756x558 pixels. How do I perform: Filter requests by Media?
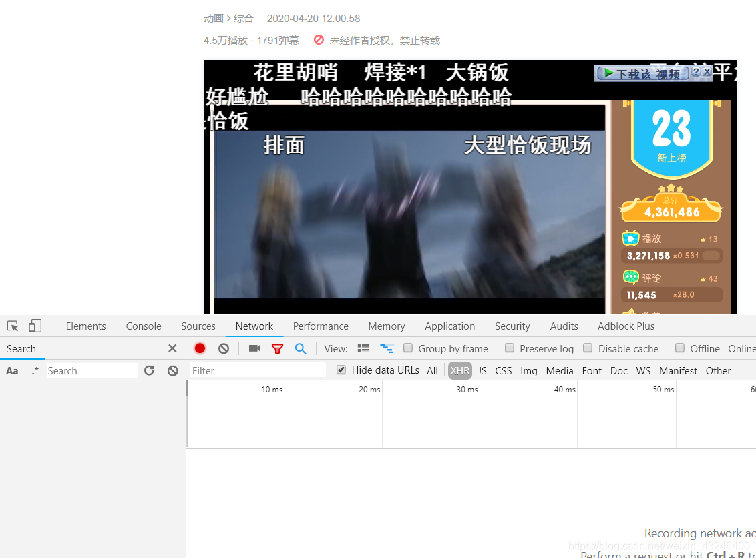tap(560, 371)
